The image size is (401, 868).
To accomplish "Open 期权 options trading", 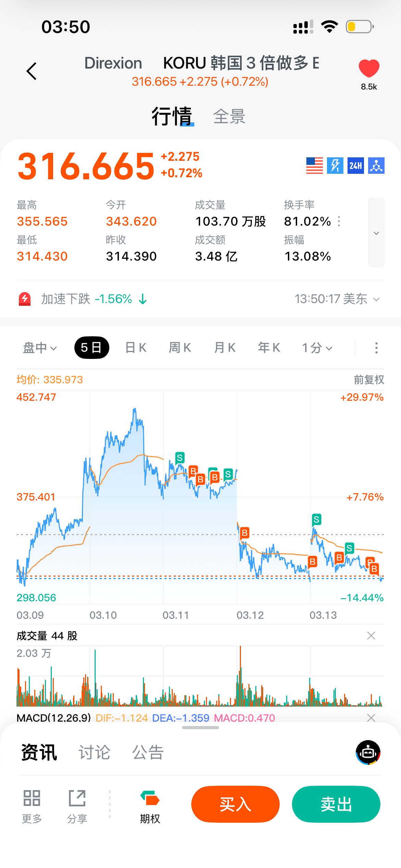I will (x=150, y=804).
